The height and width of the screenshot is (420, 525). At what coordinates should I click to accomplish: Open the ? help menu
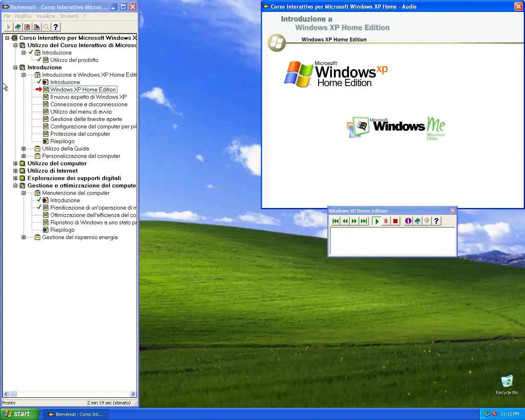point(84,16)
